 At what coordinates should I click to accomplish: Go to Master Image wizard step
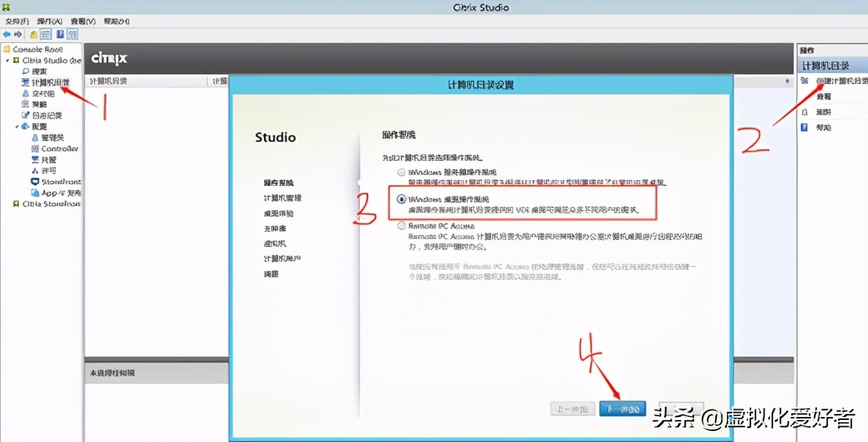coord(274,228)
